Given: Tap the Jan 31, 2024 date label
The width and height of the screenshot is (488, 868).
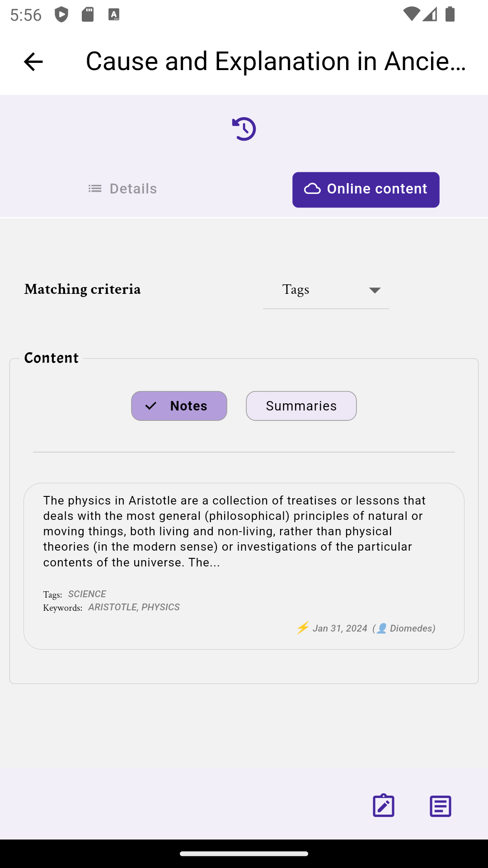Looking at the screenshot, I should point(340,628).
